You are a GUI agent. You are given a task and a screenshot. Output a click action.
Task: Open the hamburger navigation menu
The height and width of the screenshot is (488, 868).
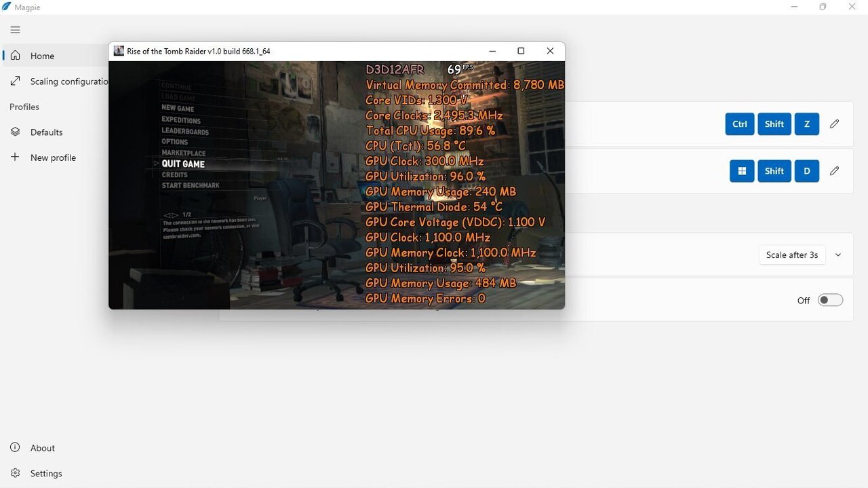[15, 30]
